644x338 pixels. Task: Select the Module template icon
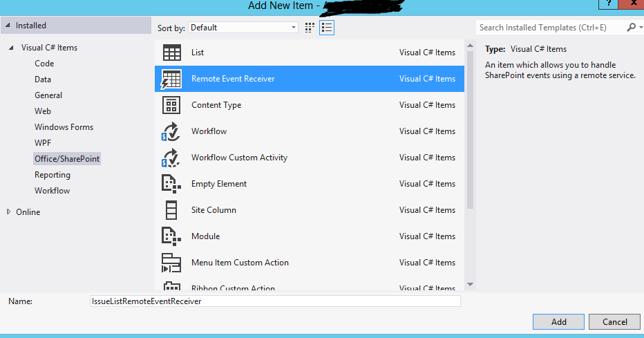click(171, 236)
